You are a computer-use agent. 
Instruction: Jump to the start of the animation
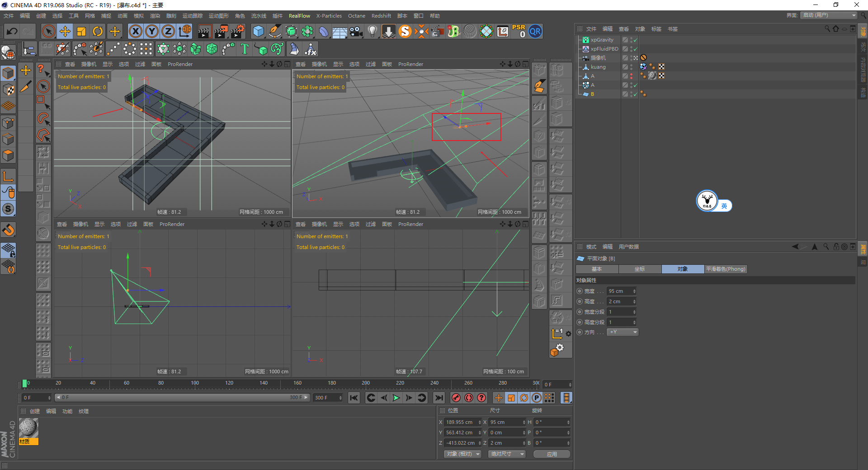pyautogui.click(x=354, y=398)
